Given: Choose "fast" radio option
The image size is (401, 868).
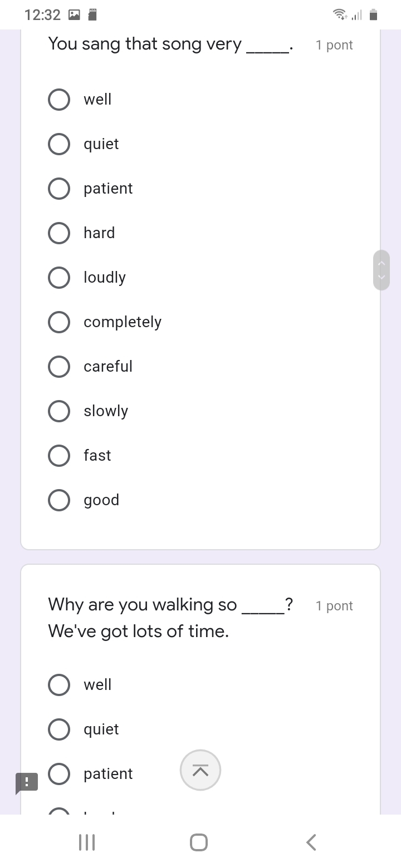Looking at the screenshot, I should coord(59,456).
